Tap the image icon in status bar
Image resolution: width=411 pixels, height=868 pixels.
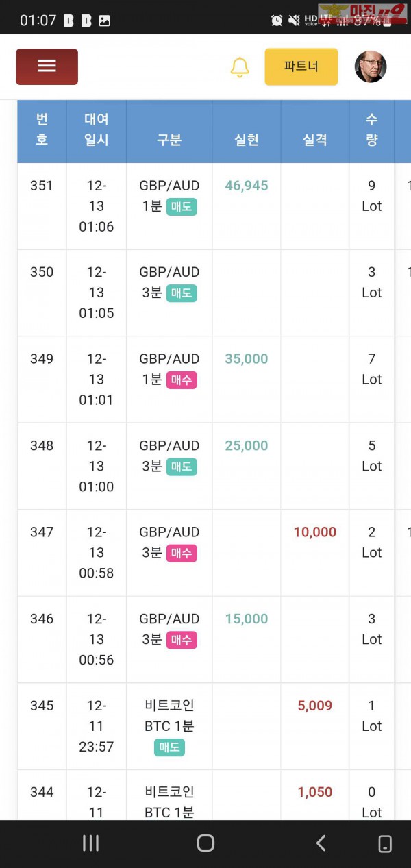point(104,21)
